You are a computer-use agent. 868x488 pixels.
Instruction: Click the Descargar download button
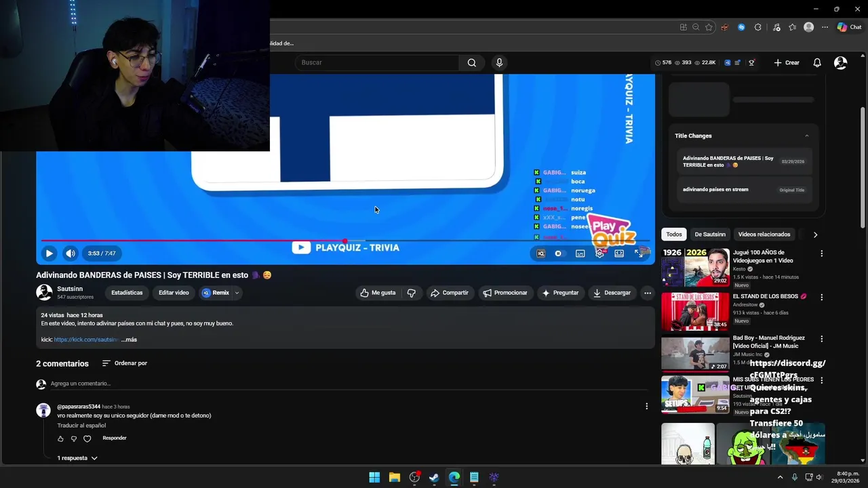pyautogui.click(x=612, y=293)
